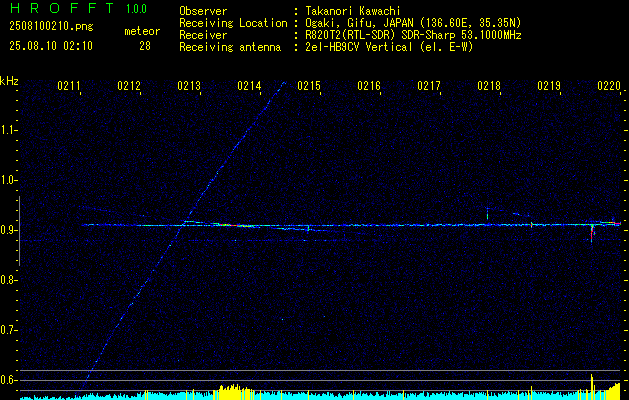Click the Receiving Location label
Viewport: 629px width, 400px height.
tap(233, 23)
